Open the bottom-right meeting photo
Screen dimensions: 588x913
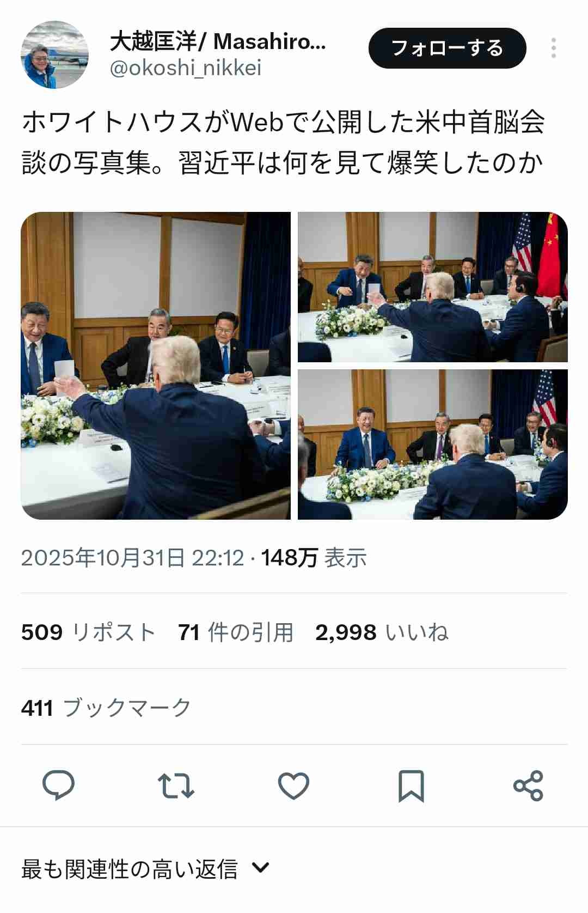tap(433, 445)
